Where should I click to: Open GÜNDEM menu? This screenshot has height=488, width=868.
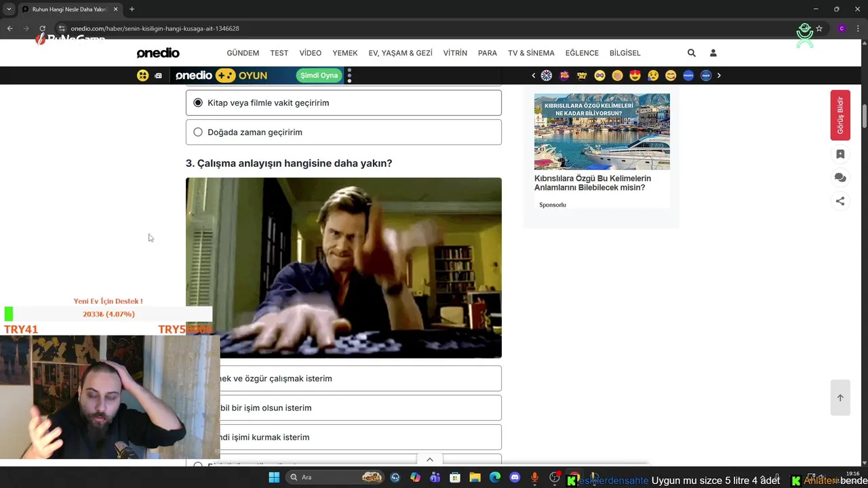coord(243,53)
